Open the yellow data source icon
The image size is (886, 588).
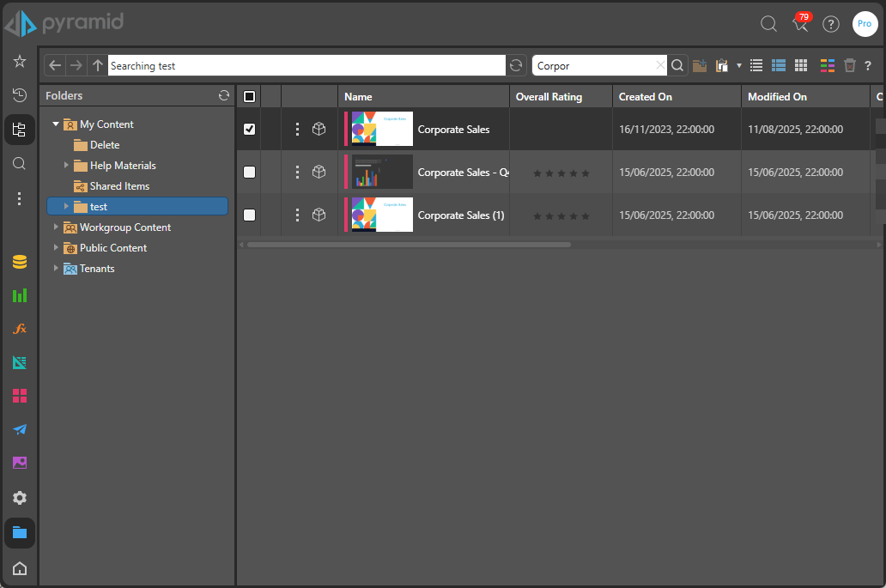click(x=20, y=262)
